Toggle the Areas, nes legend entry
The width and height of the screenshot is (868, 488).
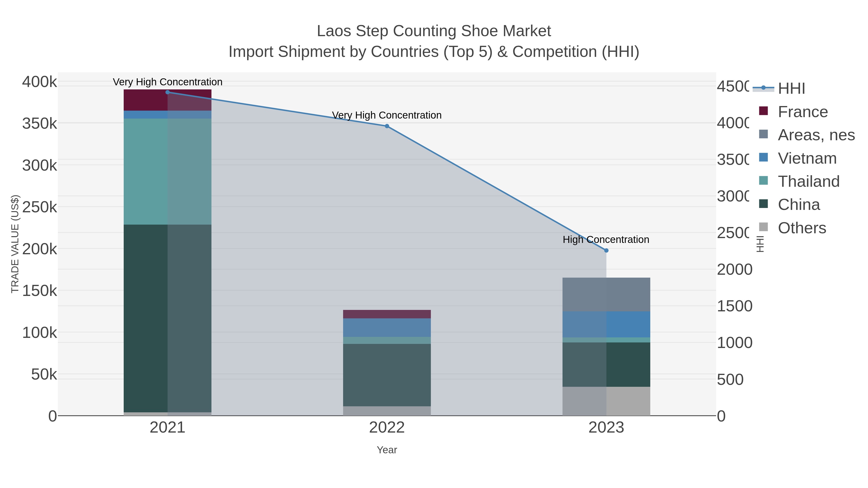point(807,135)
